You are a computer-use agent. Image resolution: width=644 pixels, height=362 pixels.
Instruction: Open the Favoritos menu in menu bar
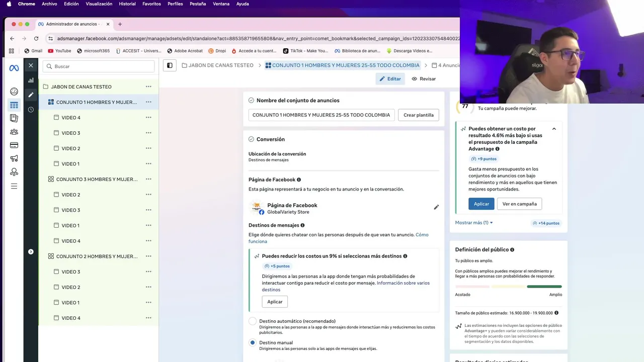click(x=151, y=4)
